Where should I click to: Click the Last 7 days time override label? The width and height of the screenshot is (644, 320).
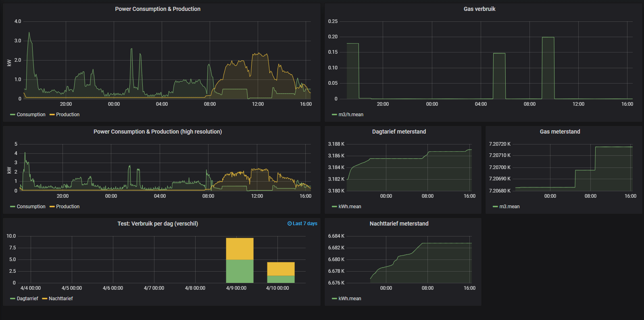point(305,224)
